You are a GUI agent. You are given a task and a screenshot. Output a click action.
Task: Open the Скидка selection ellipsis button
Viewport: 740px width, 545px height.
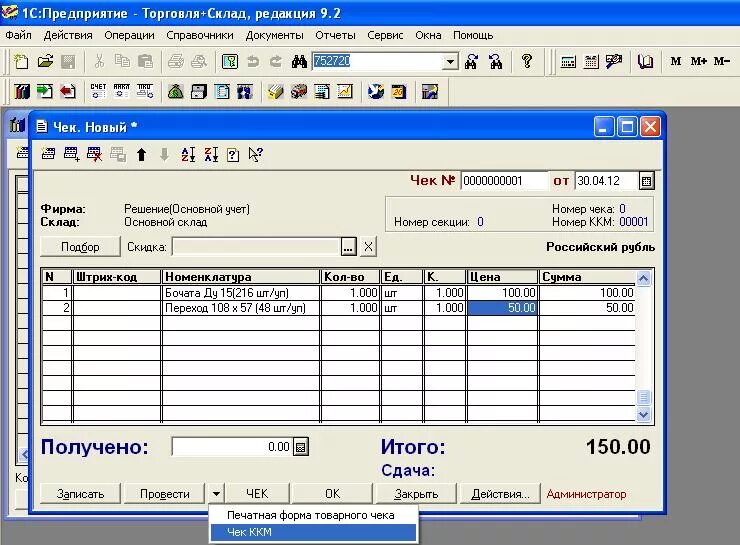348,247
